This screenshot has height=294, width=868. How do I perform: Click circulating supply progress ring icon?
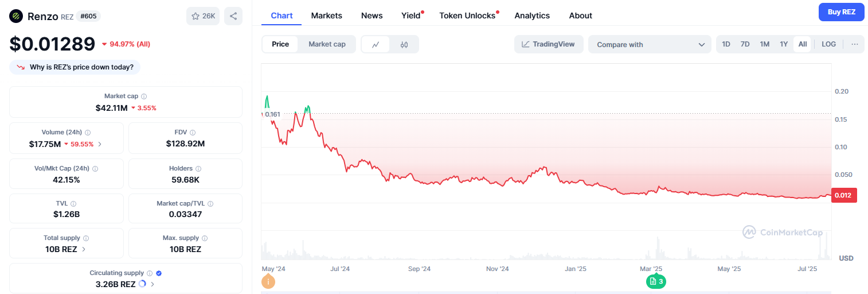tap(142, 284)
